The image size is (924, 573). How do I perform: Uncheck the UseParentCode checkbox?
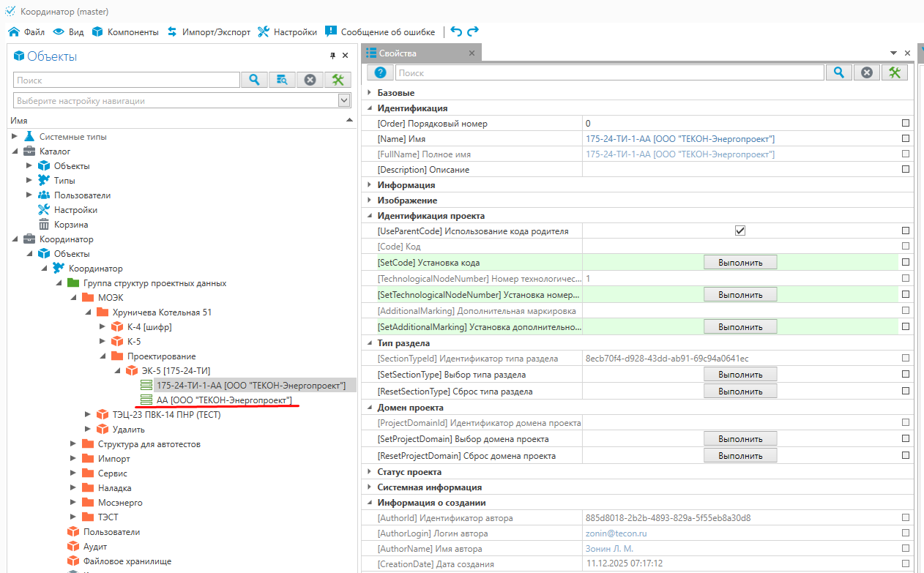pos(739,231)
